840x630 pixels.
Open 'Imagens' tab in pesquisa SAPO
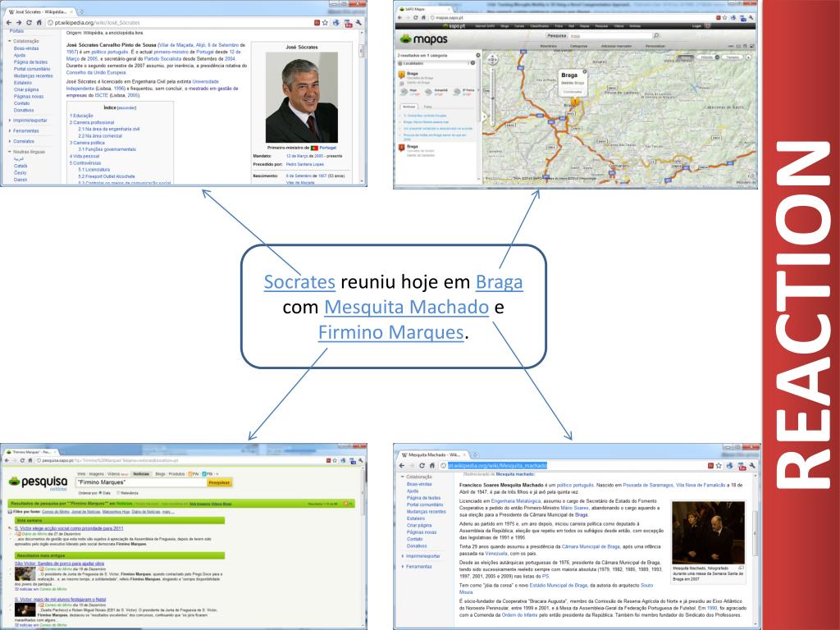click(97, 474)
